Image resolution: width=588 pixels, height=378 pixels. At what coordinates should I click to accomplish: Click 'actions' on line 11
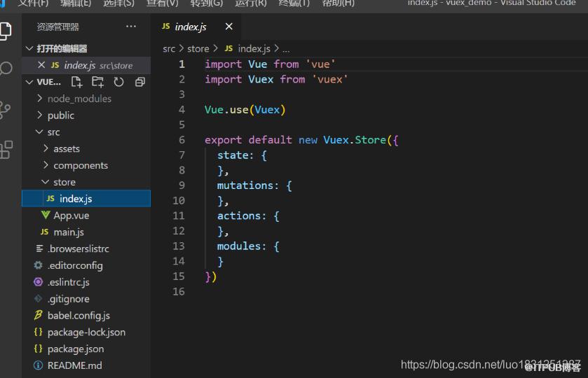239,216
